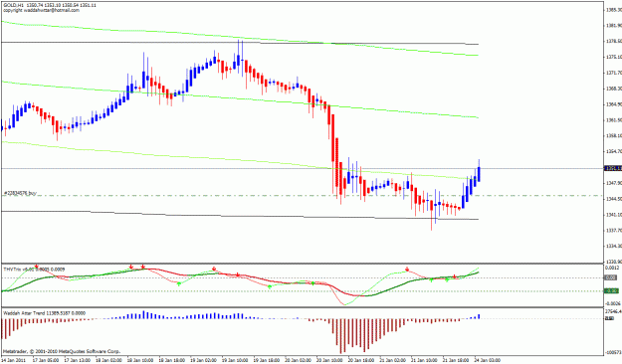
Task: Click the 1347.90 price axis label
Action: [614, 183]
